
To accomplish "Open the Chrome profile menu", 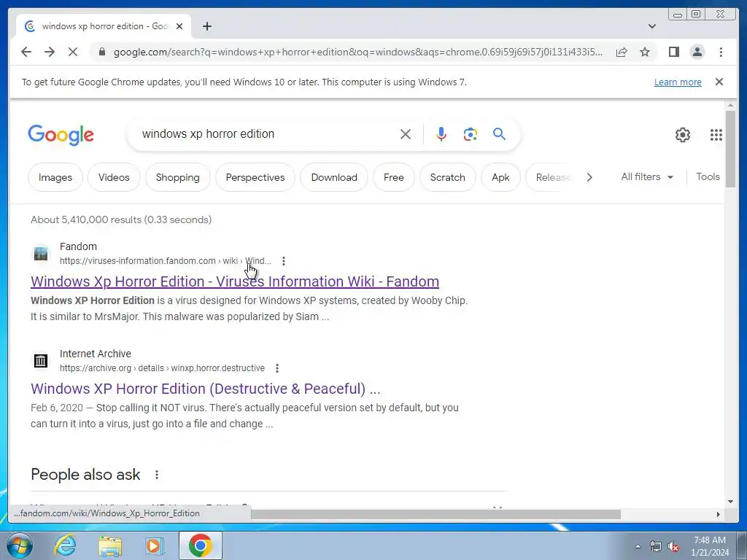I will click(x=697, y=52).
